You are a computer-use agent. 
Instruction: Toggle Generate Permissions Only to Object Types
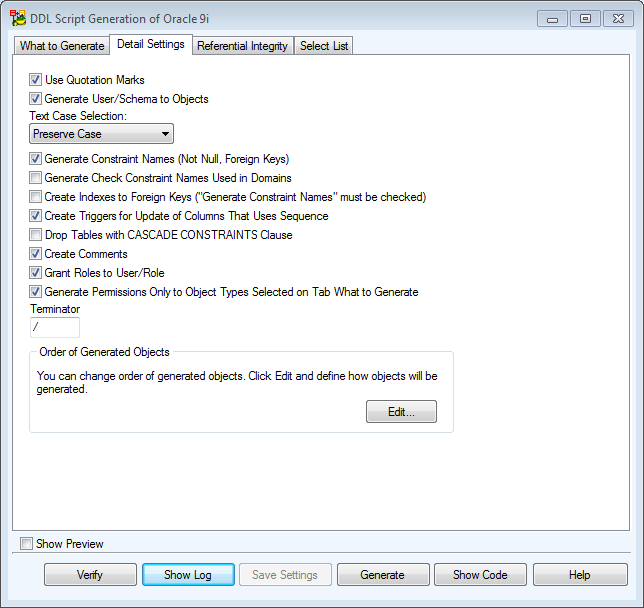pyautogui.click(x=35, y=292)
